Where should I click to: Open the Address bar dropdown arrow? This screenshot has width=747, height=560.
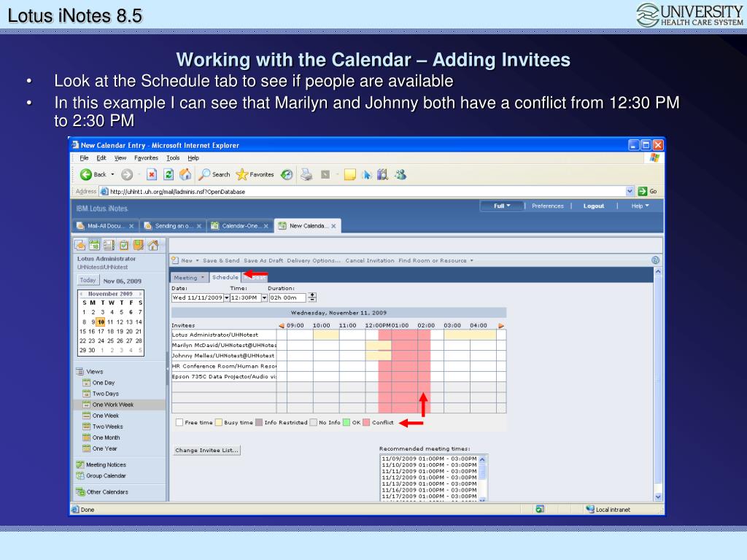click(x=630, y=192)
